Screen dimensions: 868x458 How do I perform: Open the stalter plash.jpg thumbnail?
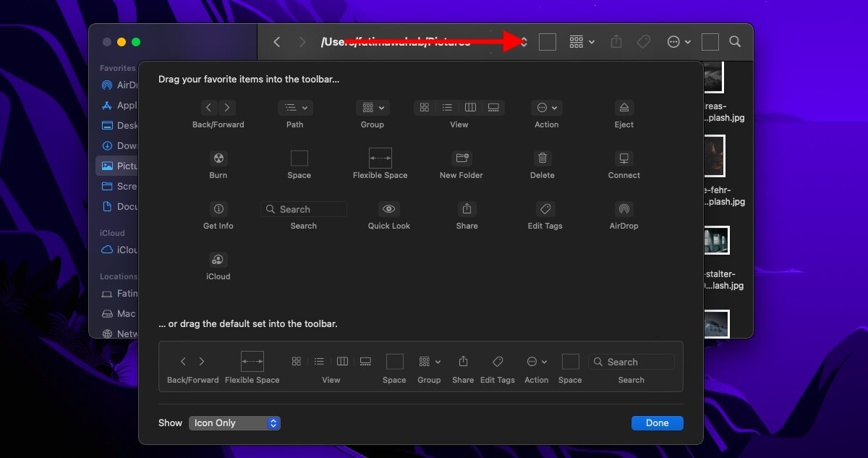[715, 239]
